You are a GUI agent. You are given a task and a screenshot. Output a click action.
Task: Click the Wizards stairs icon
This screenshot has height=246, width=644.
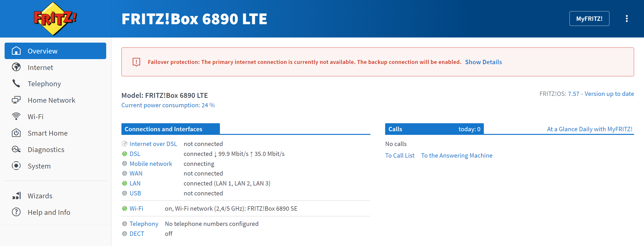16,196
